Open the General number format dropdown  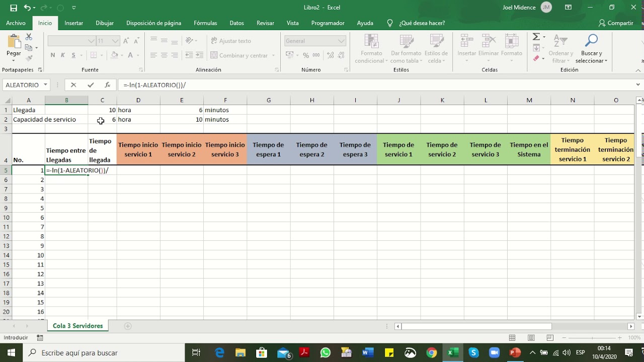342,41
